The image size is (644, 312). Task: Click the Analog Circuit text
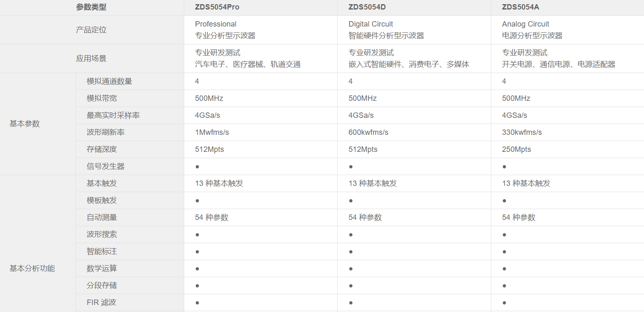[526, 24]
